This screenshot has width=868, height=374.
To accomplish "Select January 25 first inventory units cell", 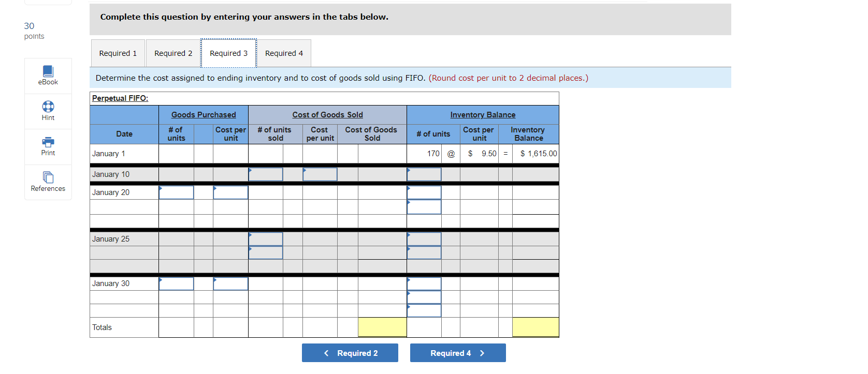I will pyautogui.click(x=424, y=239).
